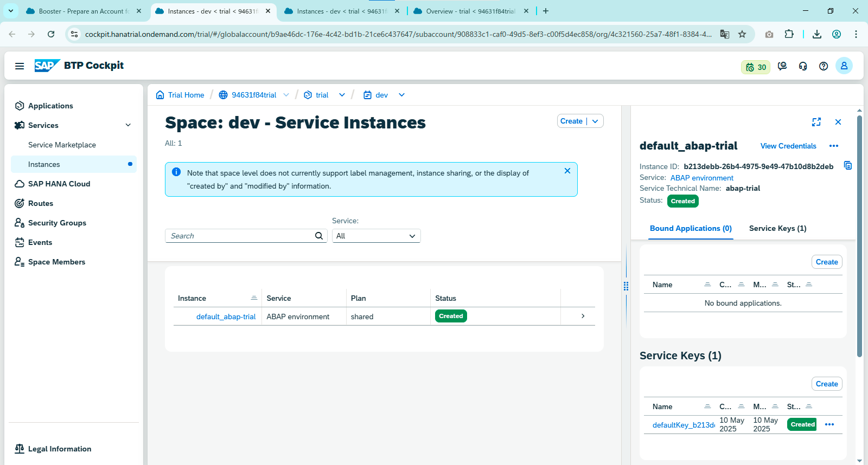Create a bound application
Viewport: 868px width, 465px height.
coord(827,262)
